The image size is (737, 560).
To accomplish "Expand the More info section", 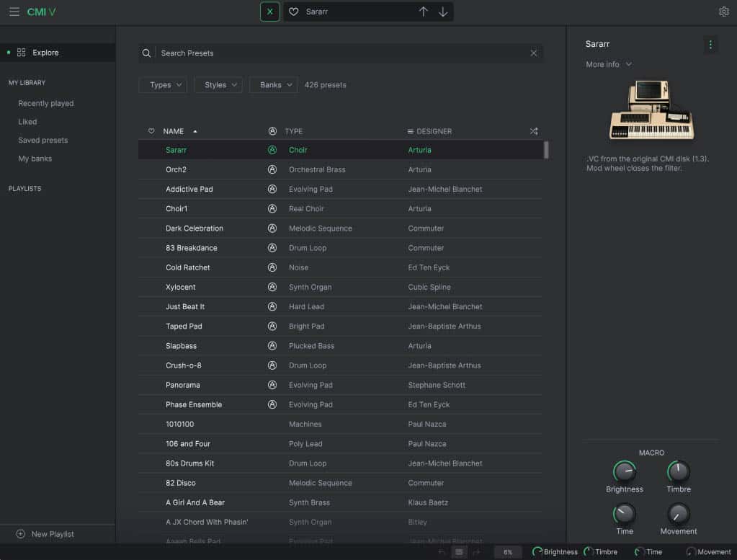I will click(609, 64).
